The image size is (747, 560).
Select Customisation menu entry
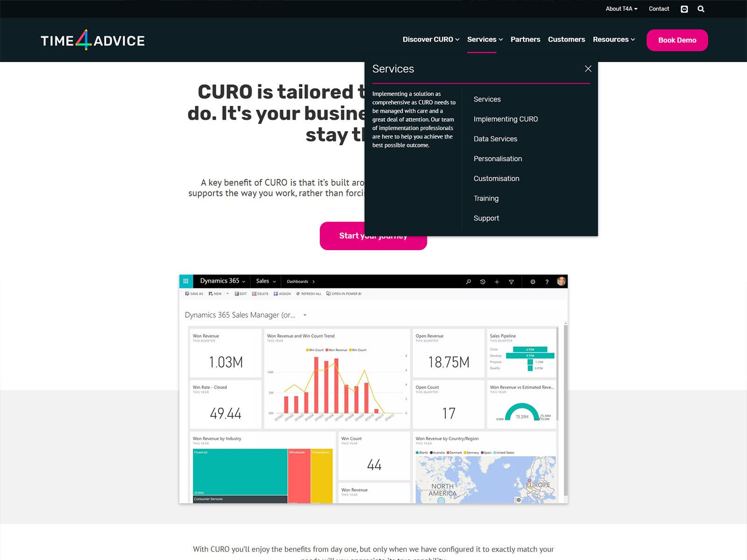coord(496,179)
